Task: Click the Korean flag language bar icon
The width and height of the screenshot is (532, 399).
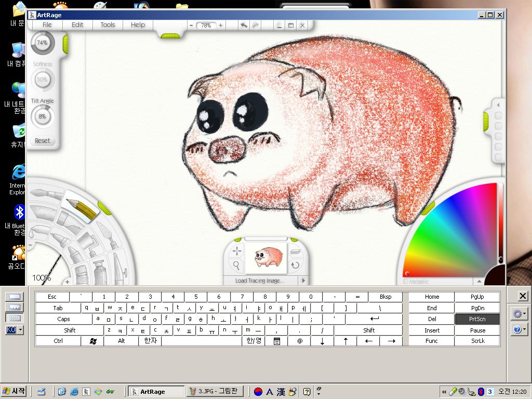Action: coord(258,392)
